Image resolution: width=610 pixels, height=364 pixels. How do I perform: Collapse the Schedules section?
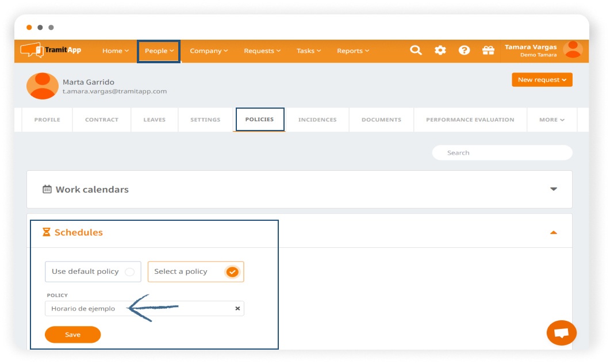pos(553,232)
